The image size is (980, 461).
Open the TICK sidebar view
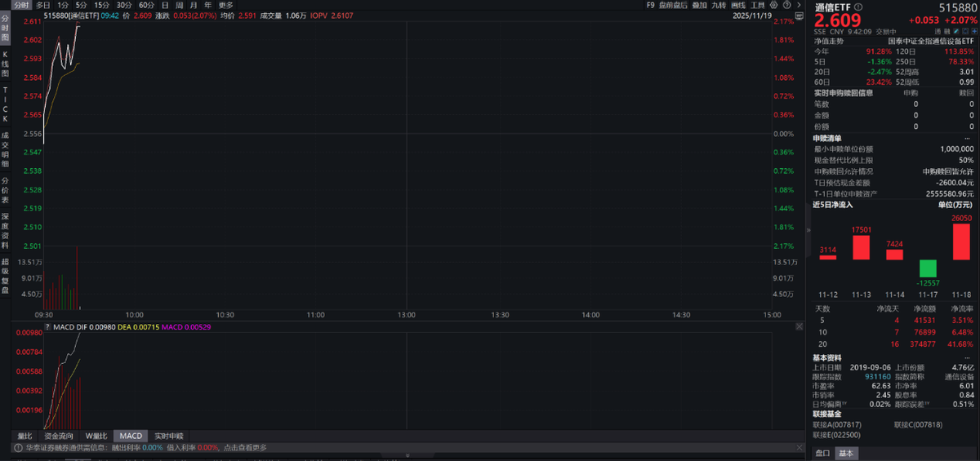tap(5, 104)
